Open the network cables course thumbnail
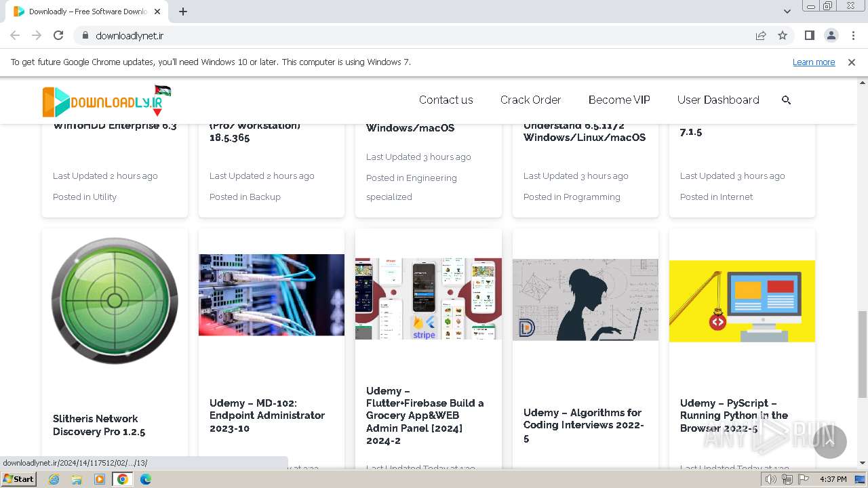This screenshot has height=488, width=868. click(x=271, y=295)
